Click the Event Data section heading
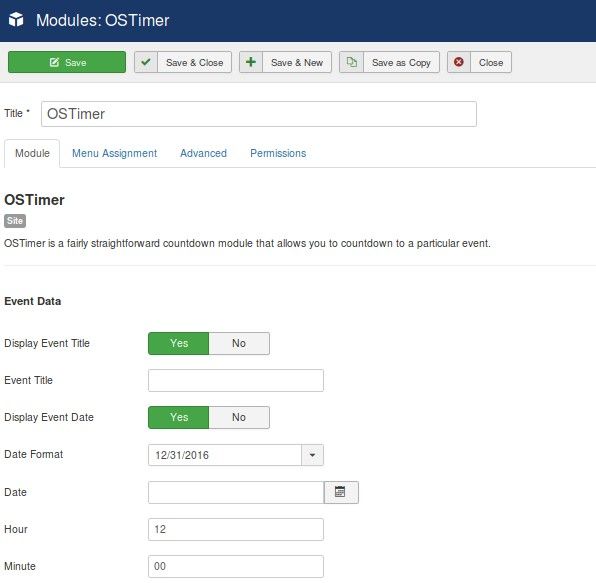 [x=33, y=301]
